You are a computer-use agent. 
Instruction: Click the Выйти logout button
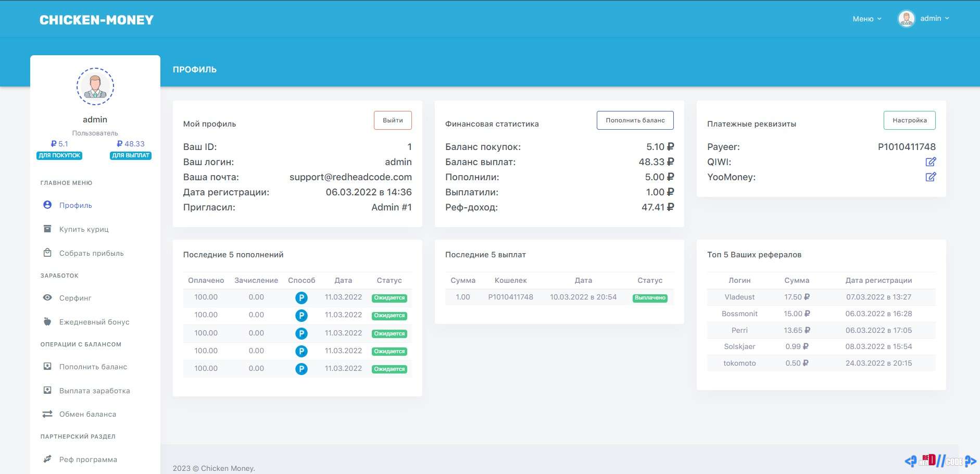point(393,120)
